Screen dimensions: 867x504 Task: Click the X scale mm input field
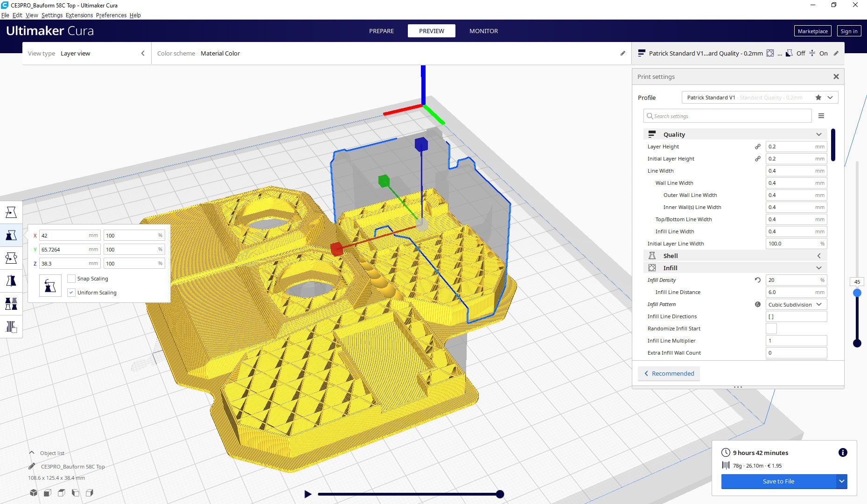pos(70,235)
